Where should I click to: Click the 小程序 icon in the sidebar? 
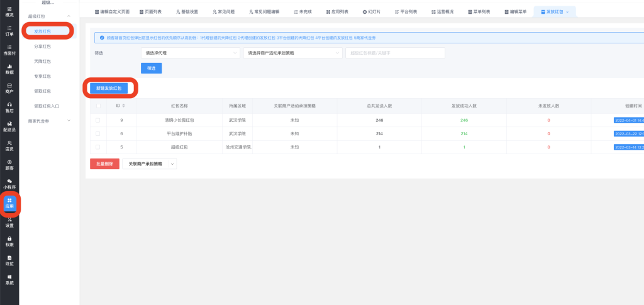point(9,184)
